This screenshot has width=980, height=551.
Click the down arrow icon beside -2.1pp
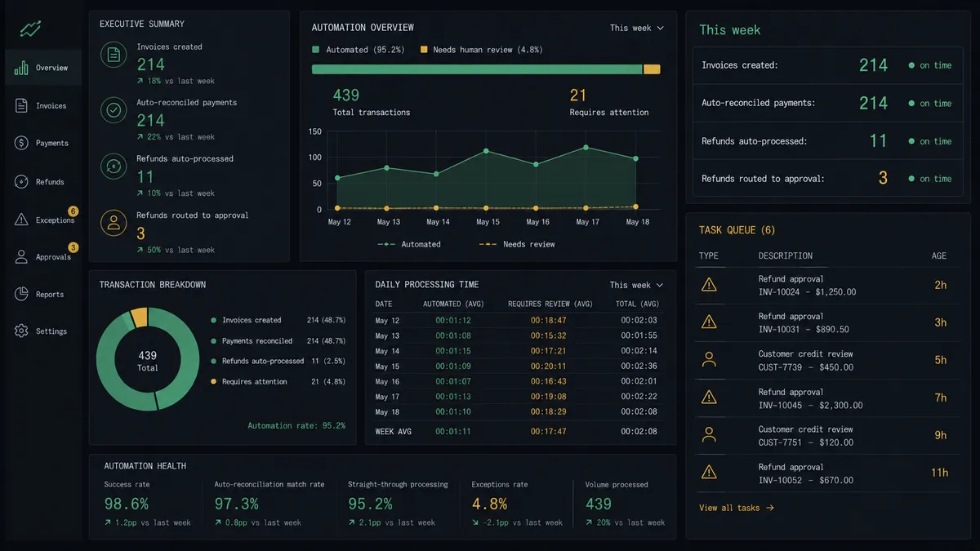475,522
